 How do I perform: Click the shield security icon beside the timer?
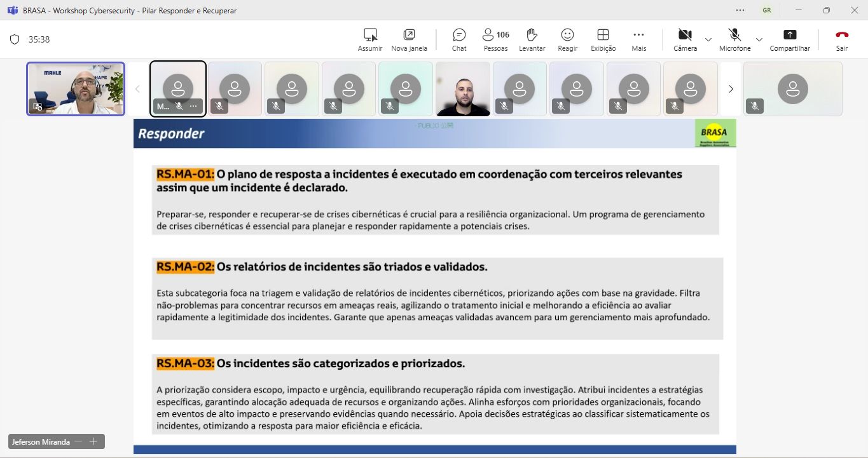15,39
